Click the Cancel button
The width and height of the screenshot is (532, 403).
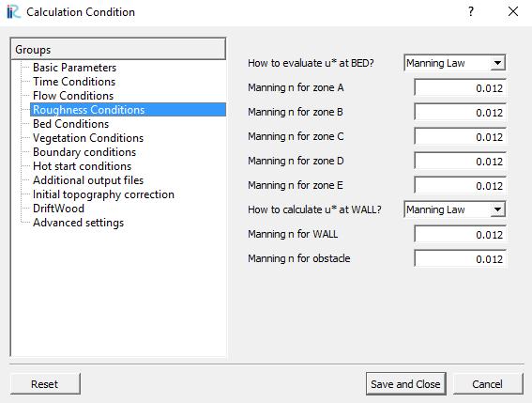pos(488,384)
